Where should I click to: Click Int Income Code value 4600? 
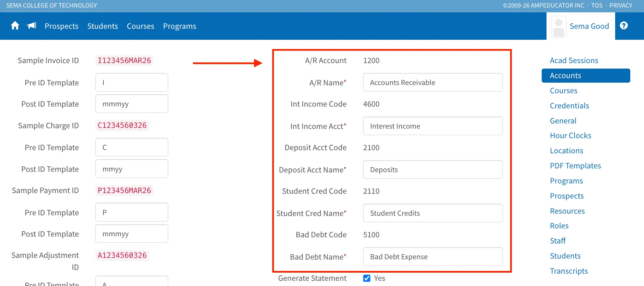371,104
